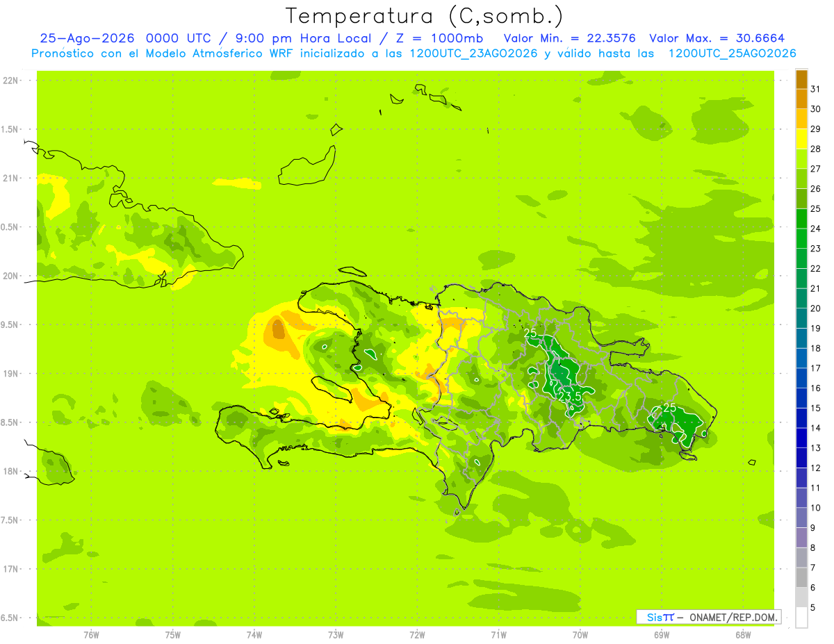Pick the dark orange swatch above 31
The width and height of the screenshot is (834, 644).
coord(801,79)
